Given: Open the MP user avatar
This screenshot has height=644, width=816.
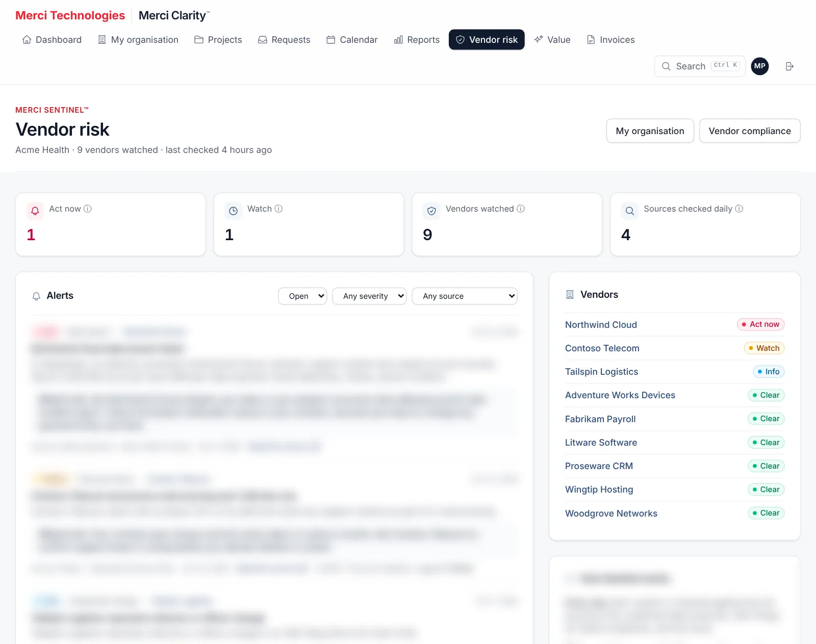Looking at the screenshot, I should [760, 66].
